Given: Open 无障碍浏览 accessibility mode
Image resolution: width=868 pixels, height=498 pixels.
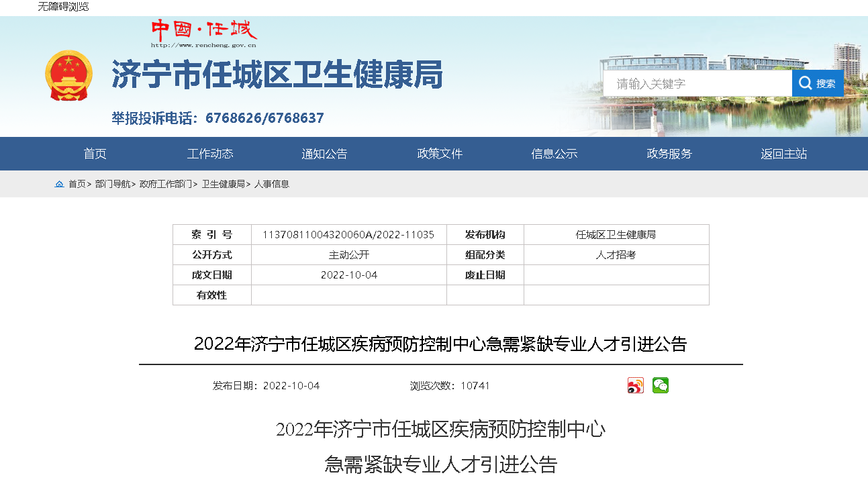Looking at the screenshot, I should pyautogui.click(x=63, y=7).
